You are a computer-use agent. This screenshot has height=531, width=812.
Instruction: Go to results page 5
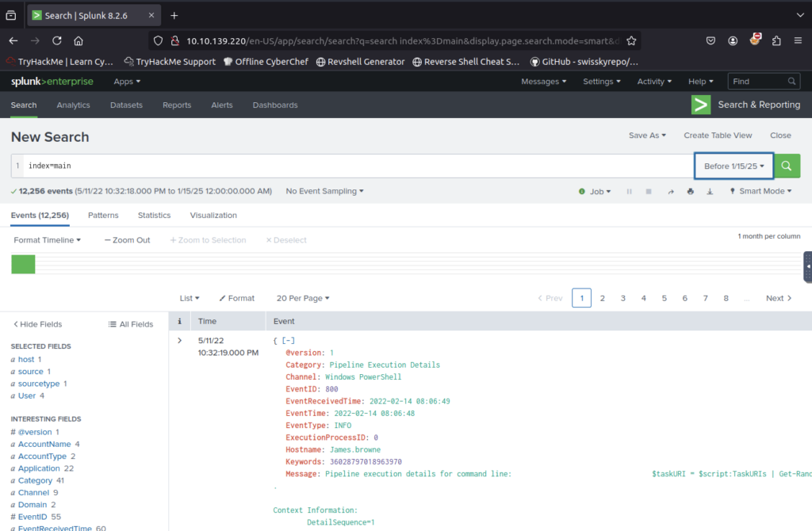[x=665, y=298]
